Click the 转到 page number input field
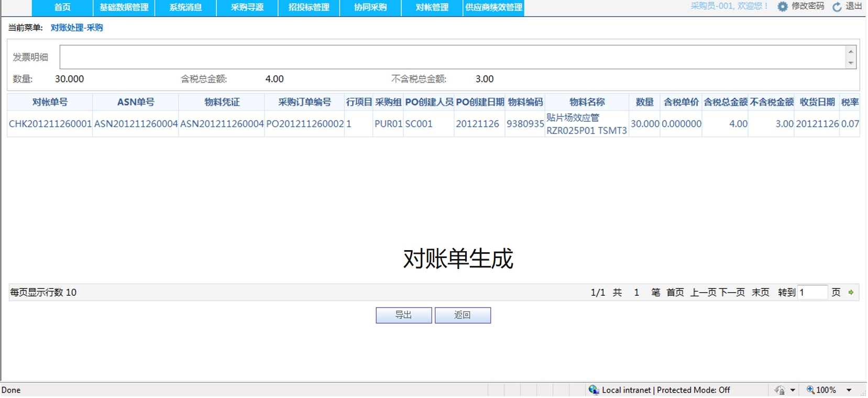This screenshot has width=868, height=398. tap(812, 293)
